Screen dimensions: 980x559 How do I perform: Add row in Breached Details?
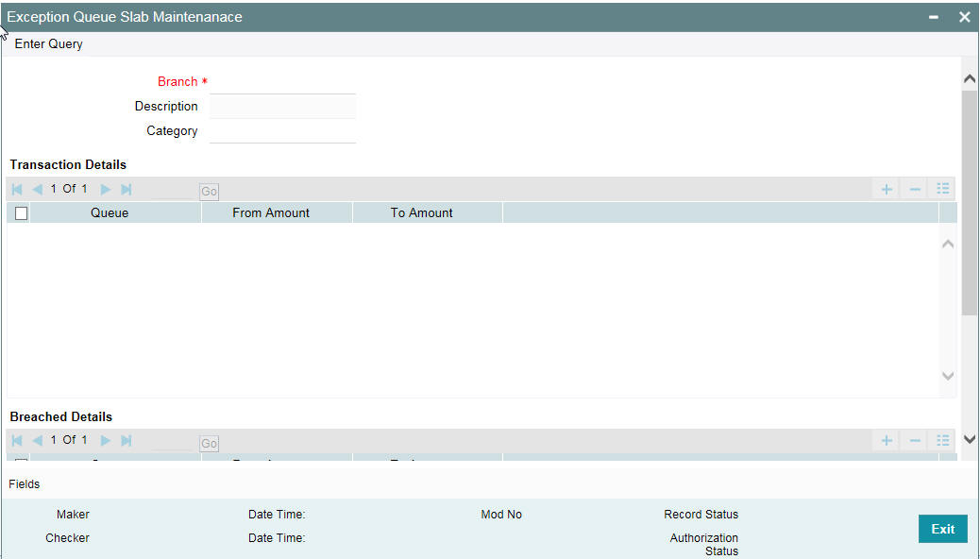(x=887, y=440)
